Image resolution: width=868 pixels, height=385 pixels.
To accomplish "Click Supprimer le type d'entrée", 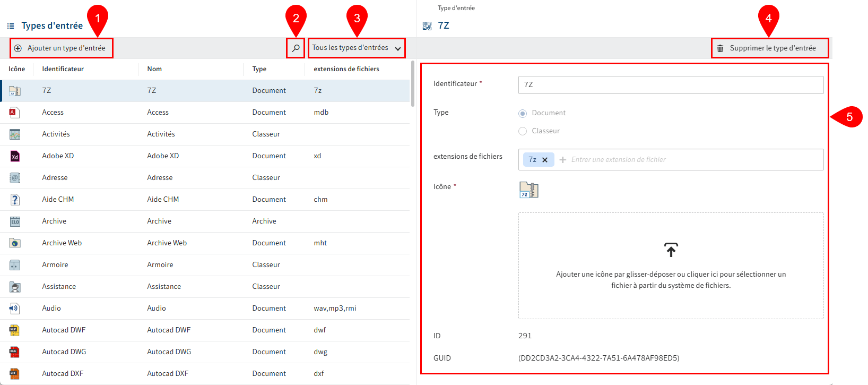I will pos(769,48).
